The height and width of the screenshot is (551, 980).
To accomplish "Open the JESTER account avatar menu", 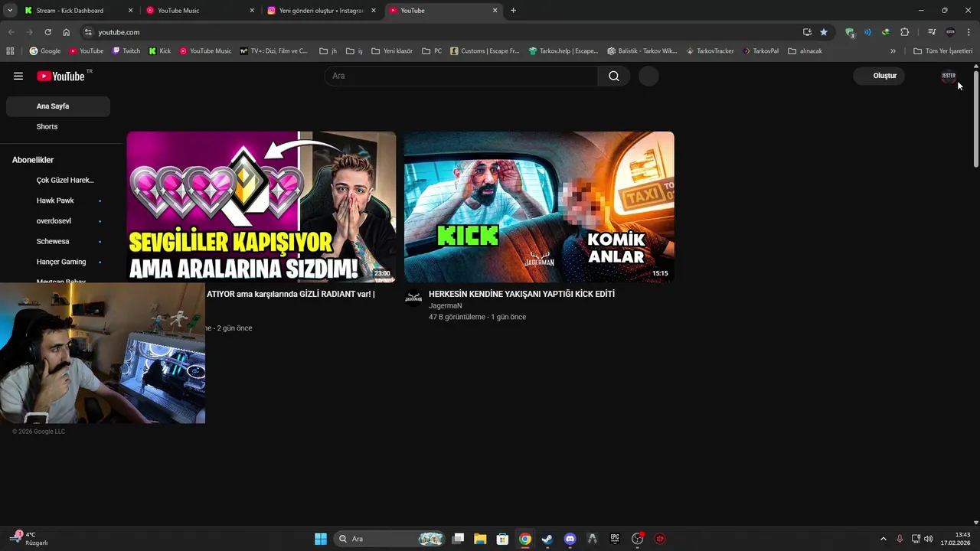I will [x=949, y=76].
